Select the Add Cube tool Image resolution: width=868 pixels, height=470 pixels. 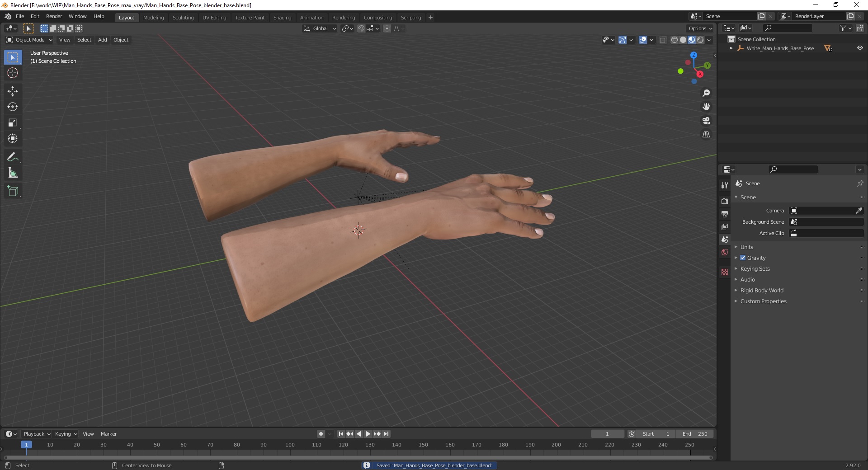[13, 191]
